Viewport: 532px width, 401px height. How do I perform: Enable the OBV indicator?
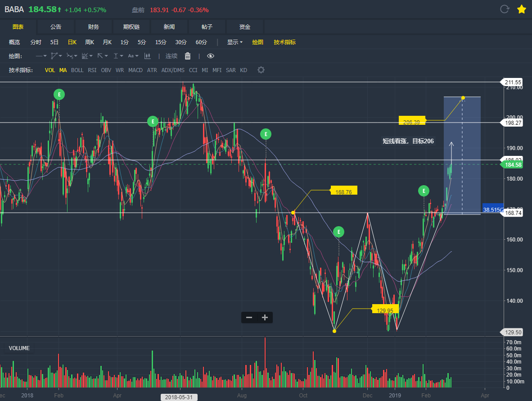click(106, 70)
